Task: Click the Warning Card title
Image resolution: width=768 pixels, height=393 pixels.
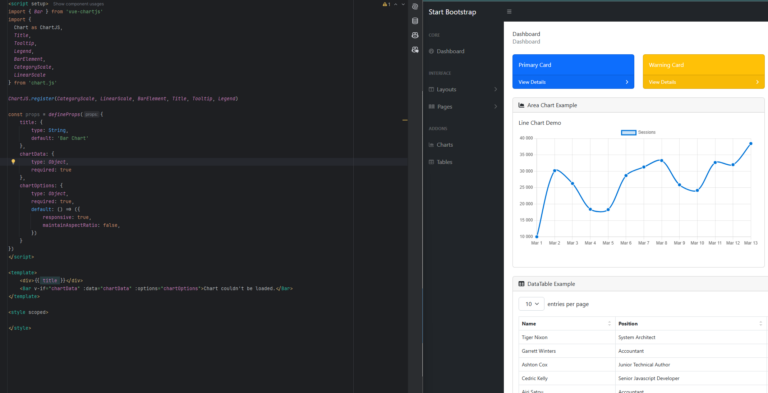Action: point(666,65)
